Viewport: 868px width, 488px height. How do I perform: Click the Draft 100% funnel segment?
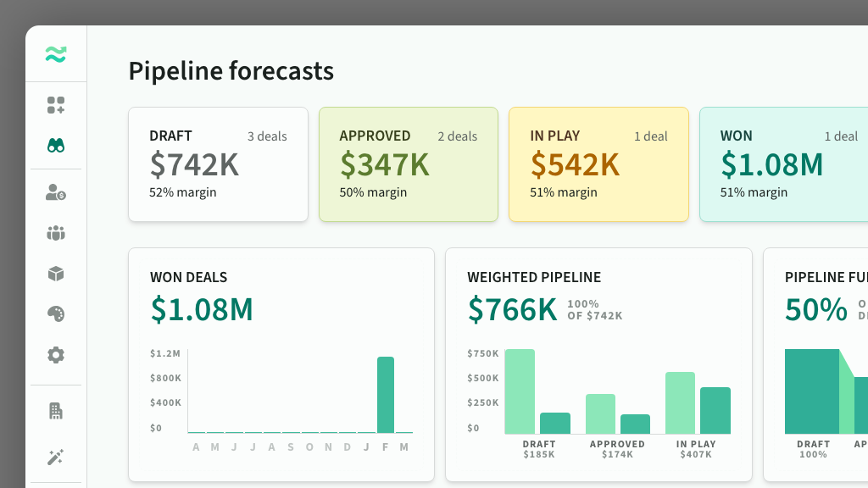pyautogui.click(x=811, y=391)
